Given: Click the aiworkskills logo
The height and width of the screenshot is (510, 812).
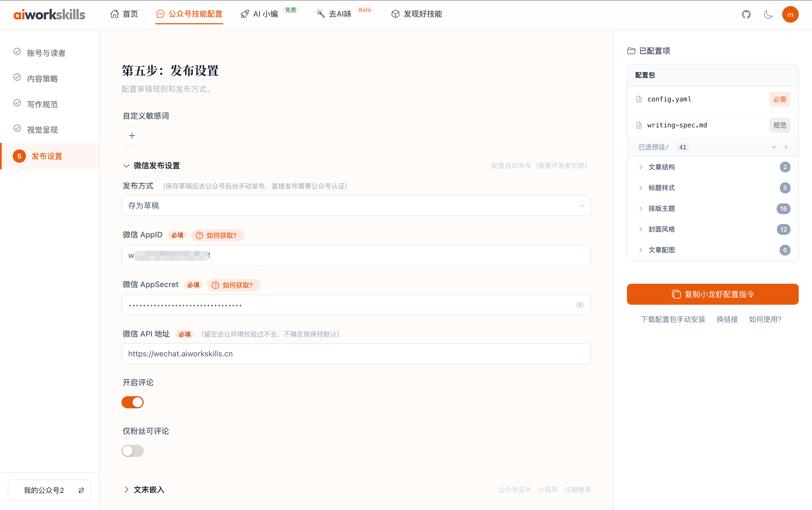Looking at the screenshot, I should click(49, 14).
